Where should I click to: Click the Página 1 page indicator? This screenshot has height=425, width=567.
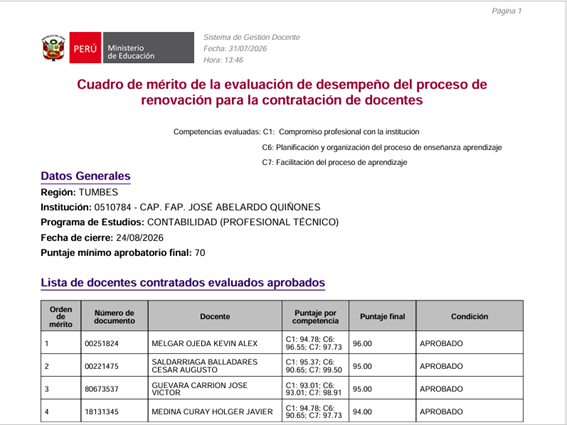(x=506, y=11)
